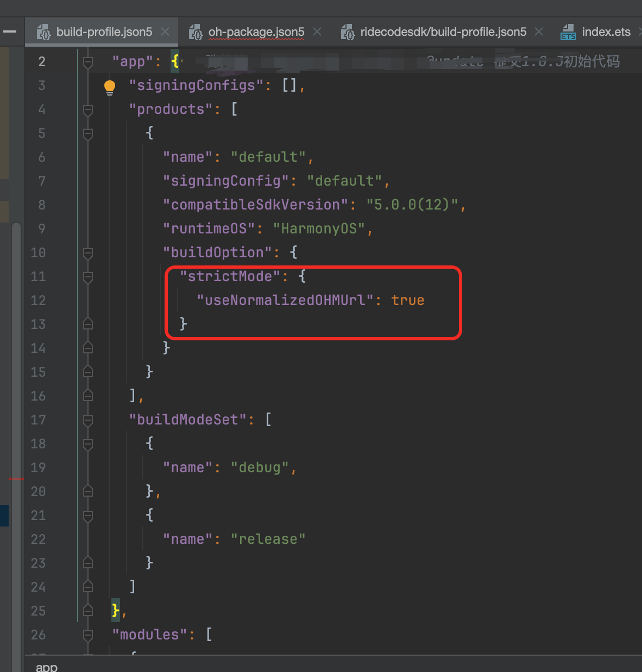Switch to the oh-package.json5 tab

[256, 32]
